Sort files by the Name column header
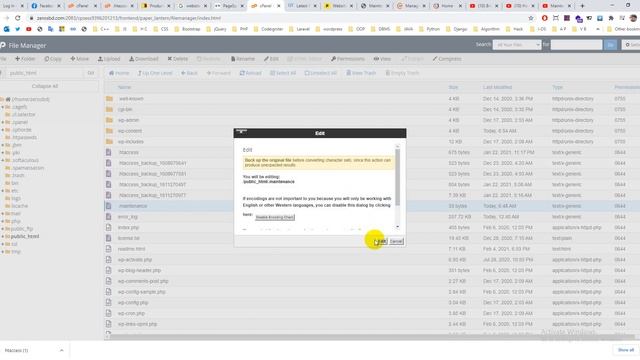 (124, 87)
